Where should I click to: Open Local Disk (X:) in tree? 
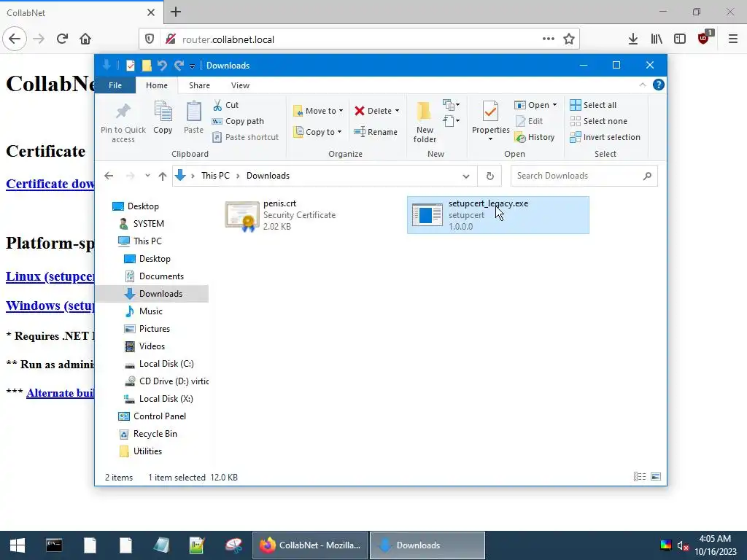[x=158, y=399]
